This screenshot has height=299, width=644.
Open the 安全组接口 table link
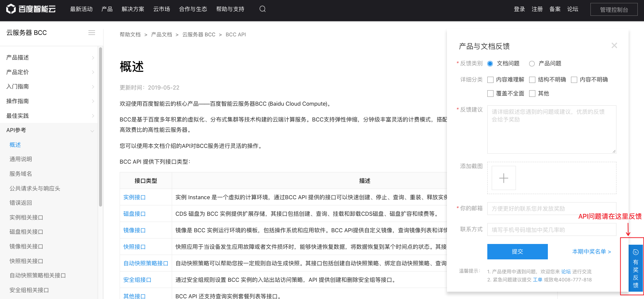point(138,280)
